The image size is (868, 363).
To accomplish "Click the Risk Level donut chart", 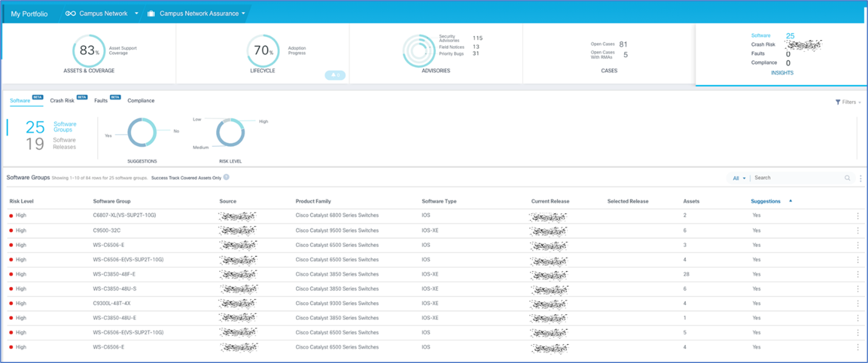I will (230, 132).
